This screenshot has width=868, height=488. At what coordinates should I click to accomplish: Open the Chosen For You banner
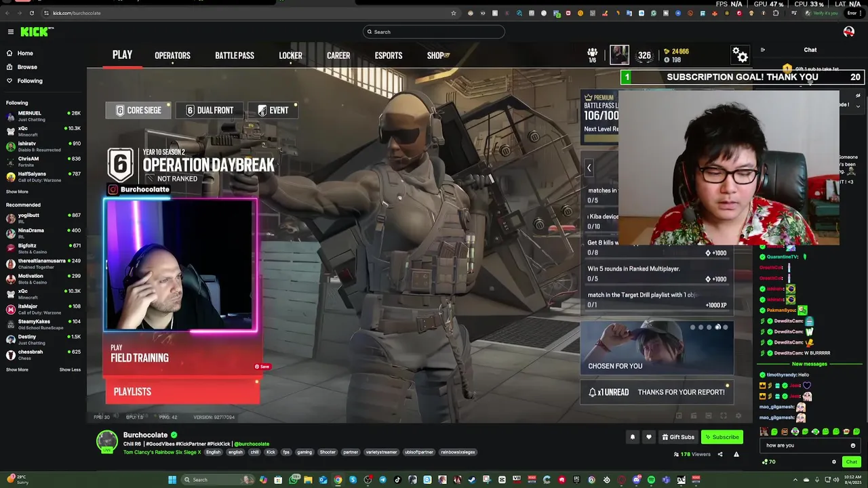pos(656,347)
